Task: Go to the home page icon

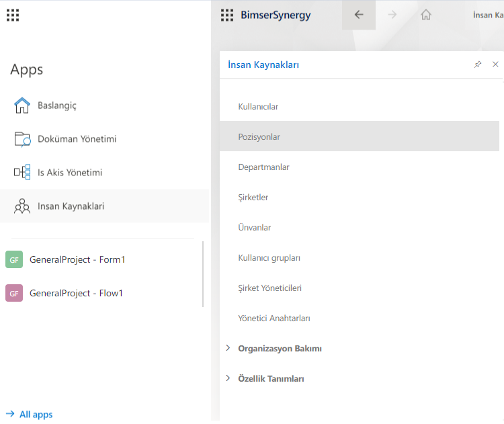Action: (x=425, y=15)
